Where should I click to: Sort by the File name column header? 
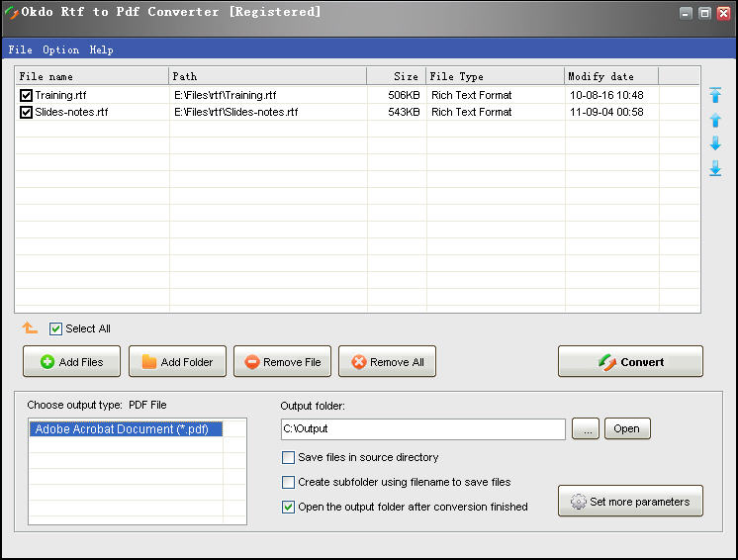tap(92, 76)
